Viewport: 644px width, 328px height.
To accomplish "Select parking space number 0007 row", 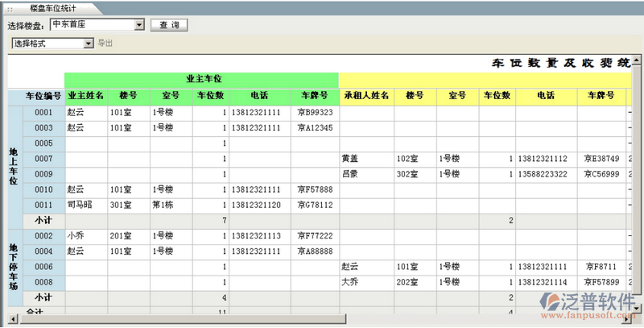I will [x=43, y=159].
